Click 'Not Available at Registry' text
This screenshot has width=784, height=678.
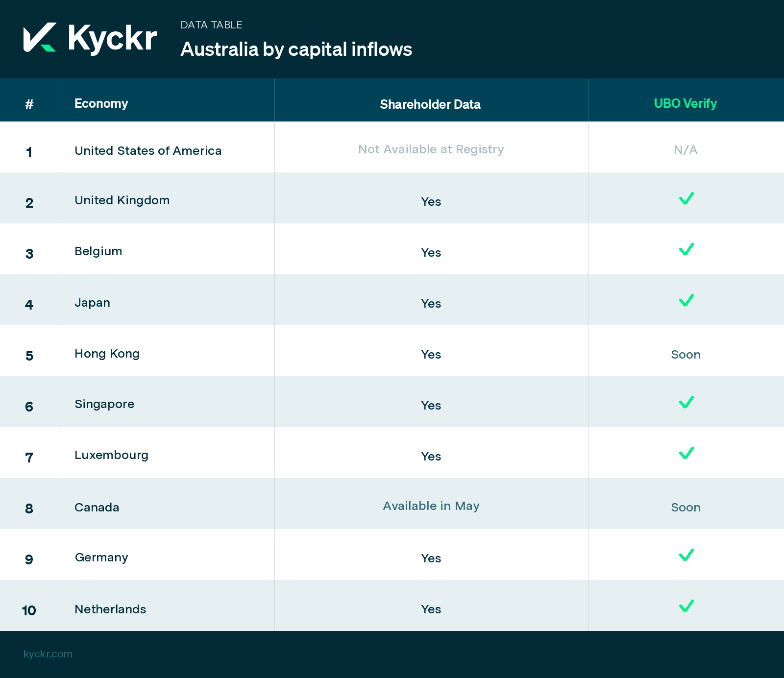click(x=431, y=149)
